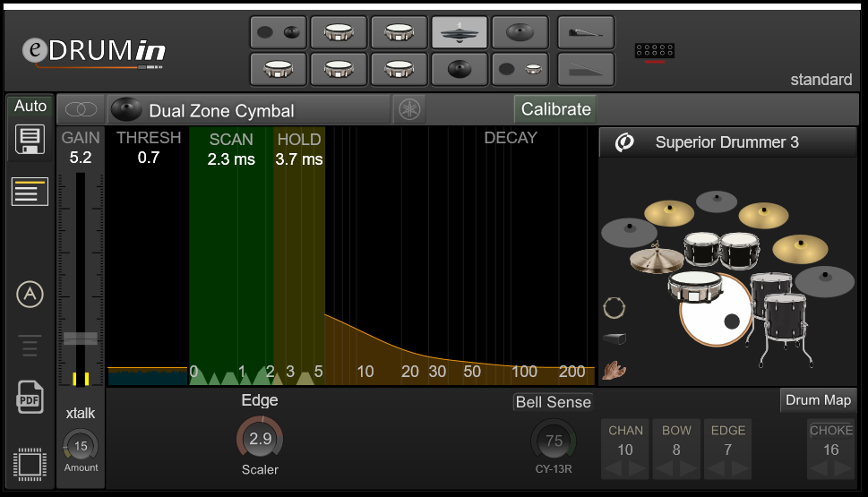Click the chip hardware icon
The image size is (868, 497).
30,465
